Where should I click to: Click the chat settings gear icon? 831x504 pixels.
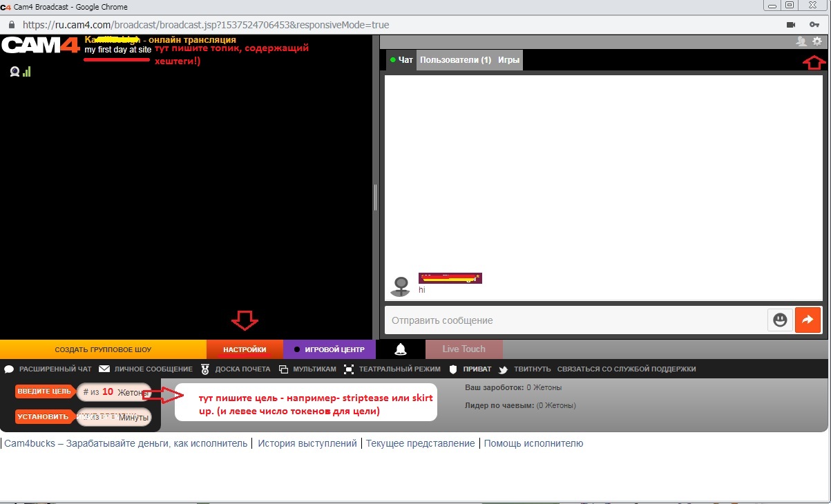click(817, 41)
